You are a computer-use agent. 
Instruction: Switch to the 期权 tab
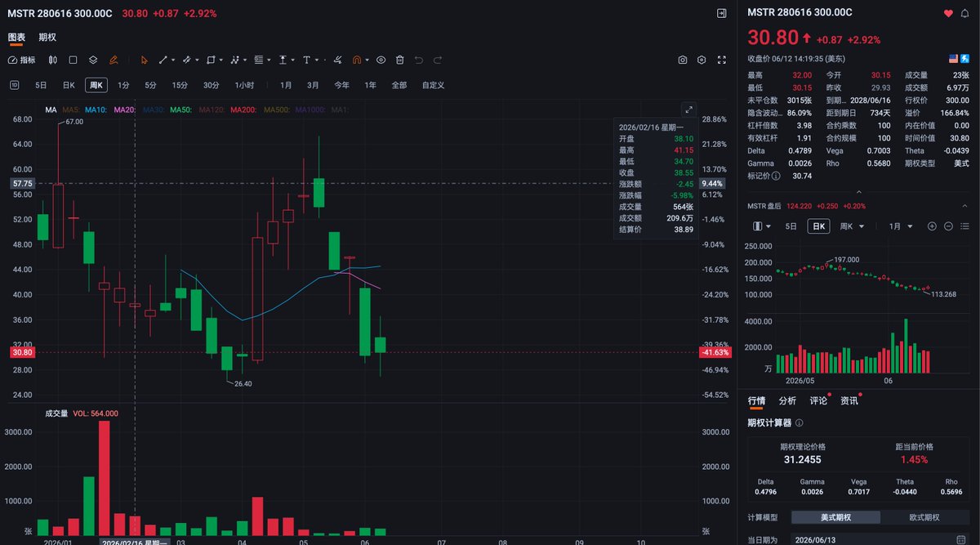[x=47, y=38]
